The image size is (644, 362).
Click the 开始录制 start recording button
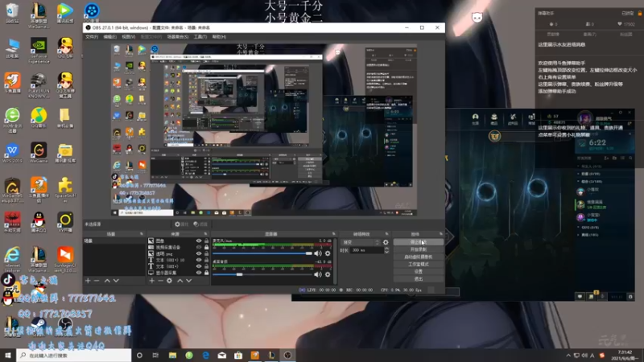[x=418, y=249]
